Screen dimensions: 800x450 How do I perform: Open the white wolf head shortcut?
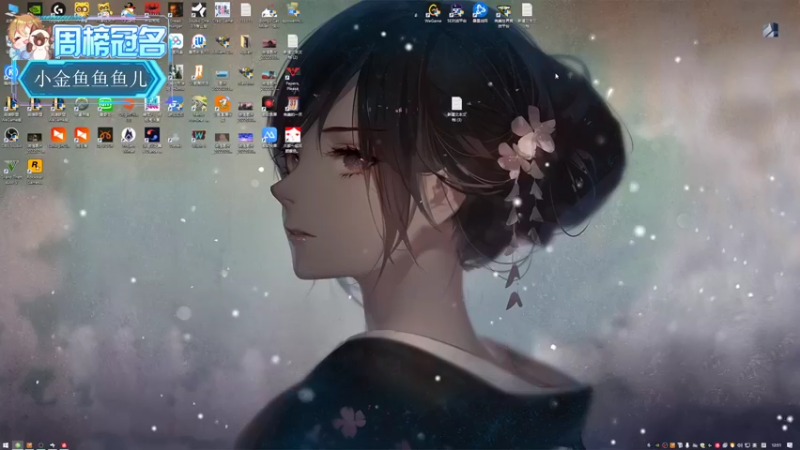click(x=128, y=135)
